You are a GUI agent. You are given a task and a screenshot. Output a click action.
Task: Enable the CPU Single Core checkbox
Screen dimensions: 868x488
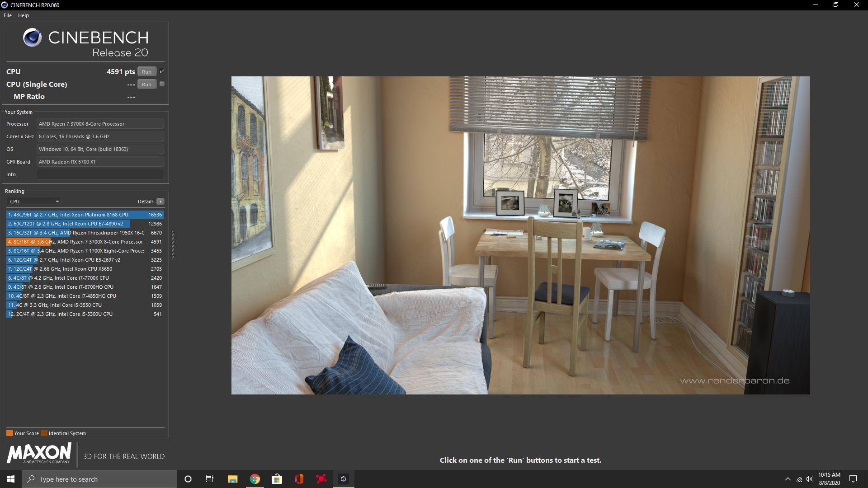pyautogui.click(x=162, y=84)
